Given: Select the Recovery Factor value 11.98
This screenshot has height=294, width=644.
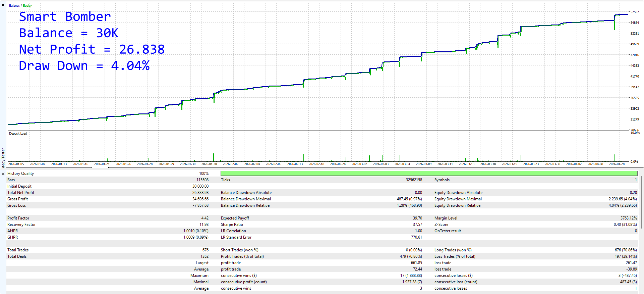Looking at the screenshot, I should [x=204, y=225].
